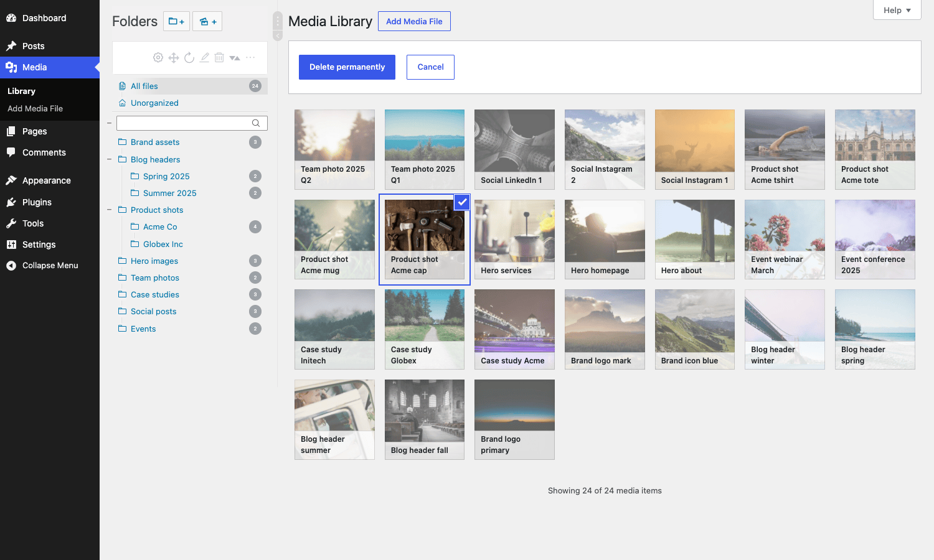Sort folders with up-down triangles icon
This screenshot has height=560, width=934.
point(235,57)
